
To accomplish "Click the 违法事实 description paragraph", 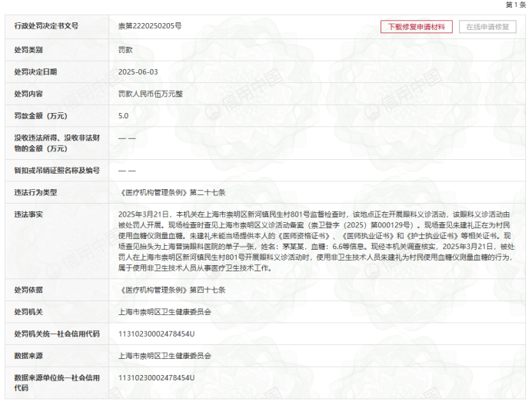I will 316,241.
